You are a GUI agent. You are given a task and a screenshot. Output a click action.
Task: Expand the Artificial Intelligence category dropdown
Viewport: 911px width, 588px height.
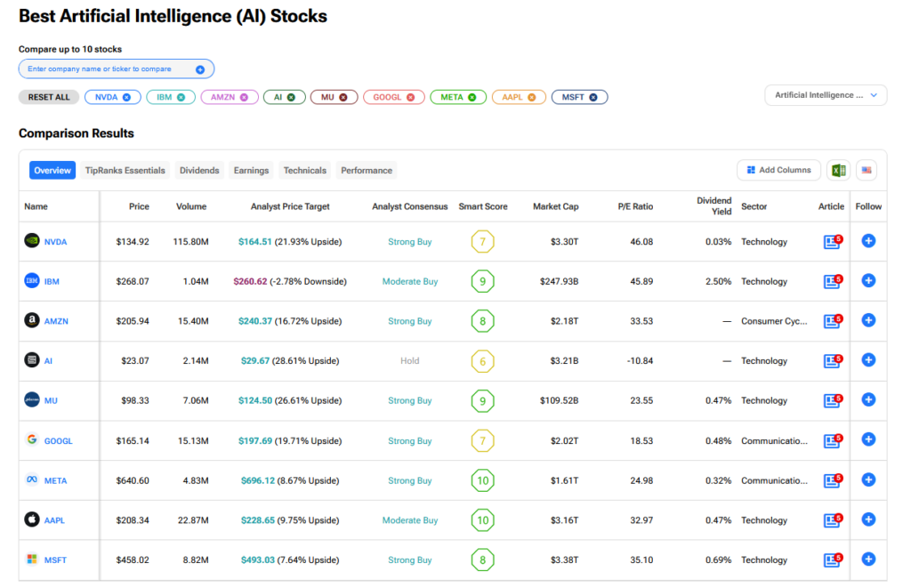pyautogui.click(x=826, y=95)
